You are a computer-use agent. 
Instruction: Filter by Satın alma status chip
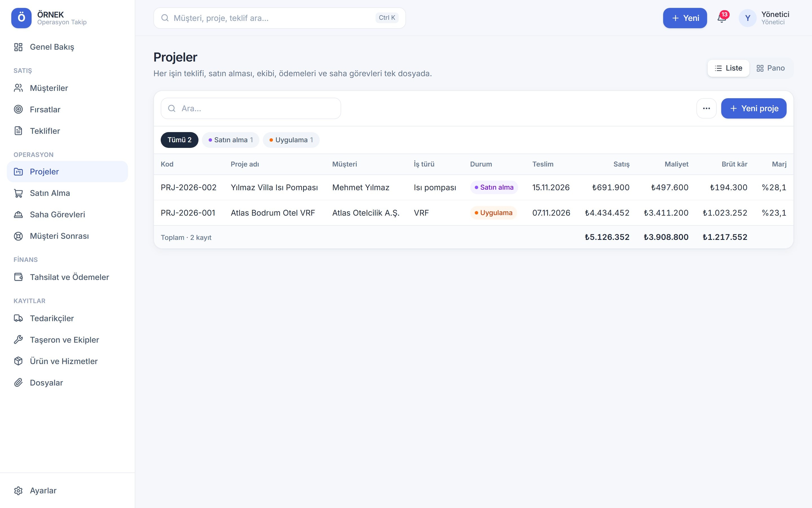[231, 140]
